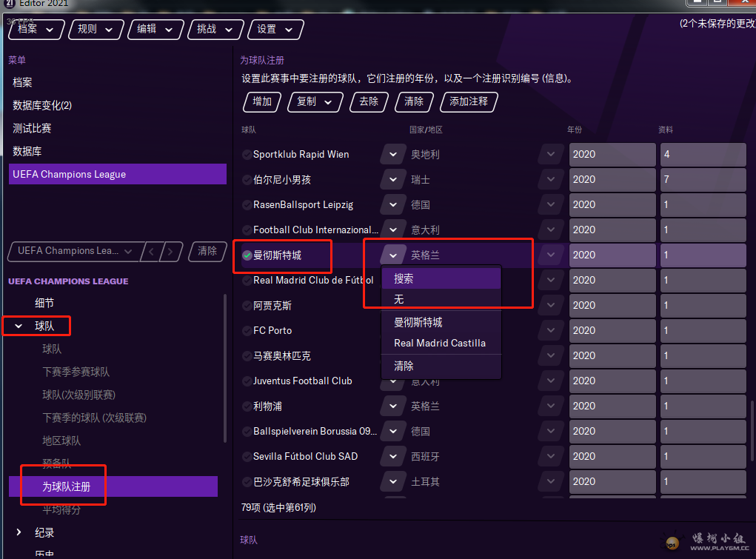The width and height of the screenshot is (756, 559).
Task: Go to previous competition with left arrow
Action: [x=151, y=251]
